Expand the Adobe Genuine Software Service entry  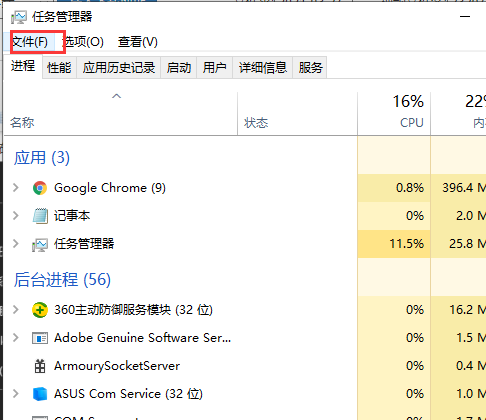(x=16, y=338)
